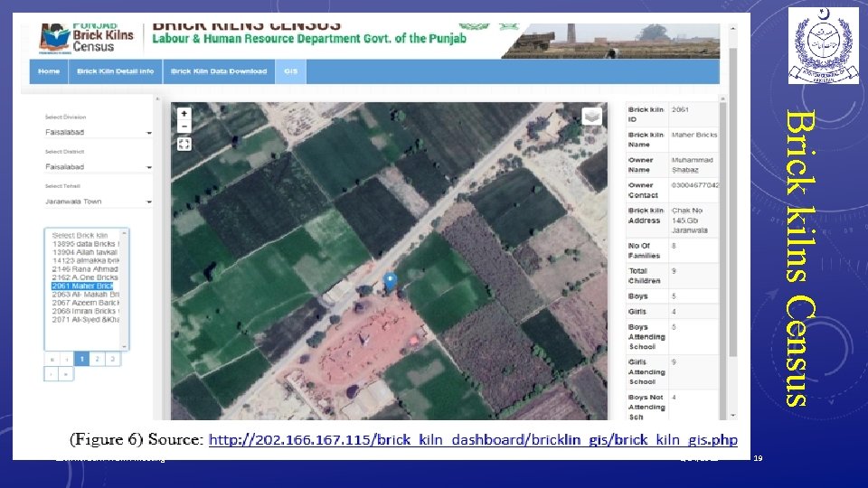Click the No Of Families label
Viewport: 868px width, 488px height.
coord(644,250)
